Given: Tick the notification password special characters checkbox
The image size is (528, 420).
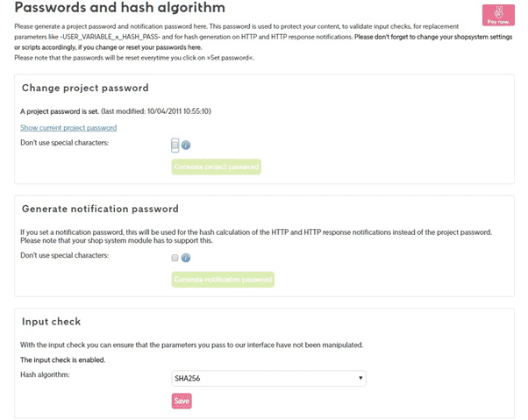Looking at the screenshot, I should click(x=175, y=258).
